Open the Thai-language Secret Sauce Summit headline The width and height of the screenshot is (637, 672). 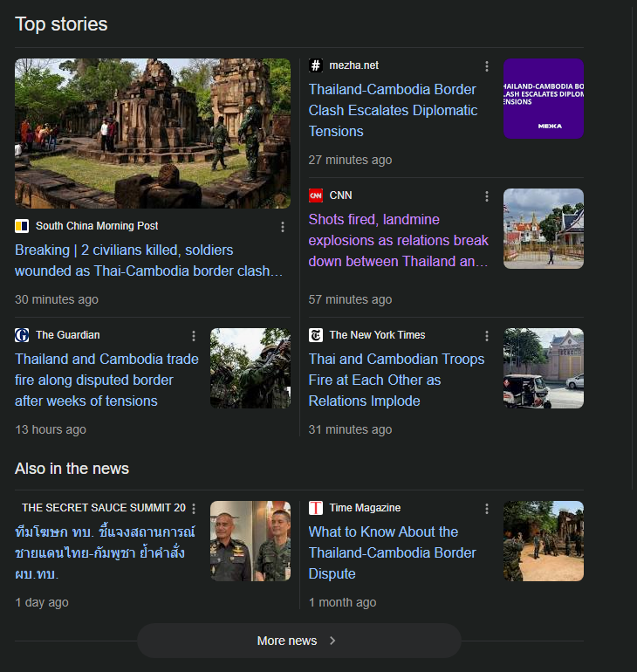(105, 552)
